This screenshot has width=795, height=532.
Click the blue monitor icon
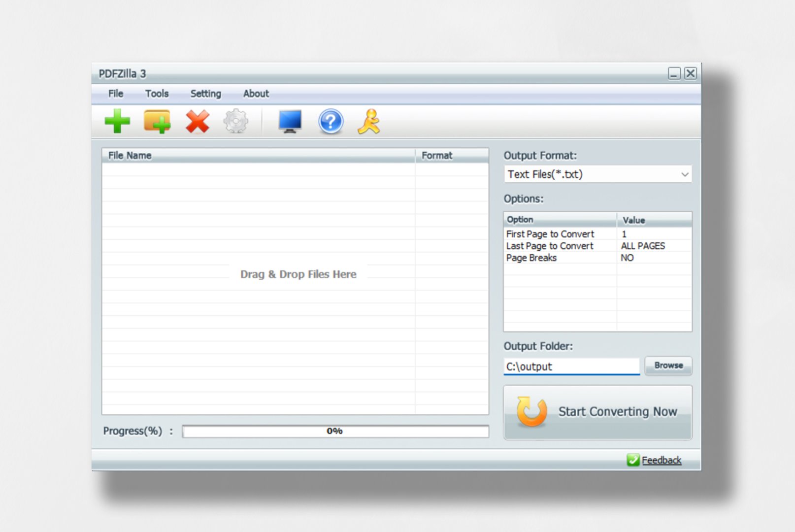pyautogui.click(x=290, y=121)
